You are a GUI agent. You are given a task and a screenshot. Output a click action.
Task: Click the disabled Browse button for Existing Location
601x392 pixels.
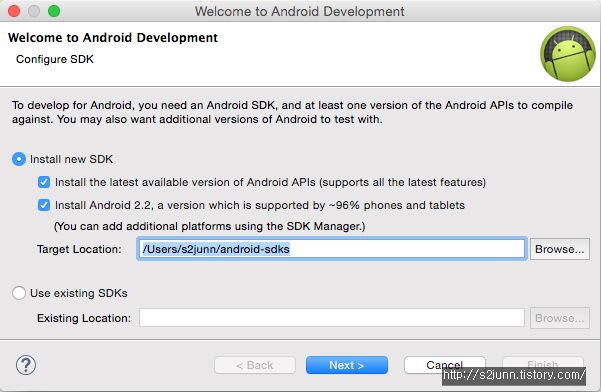pyautogui.click(x=560, y=318)
